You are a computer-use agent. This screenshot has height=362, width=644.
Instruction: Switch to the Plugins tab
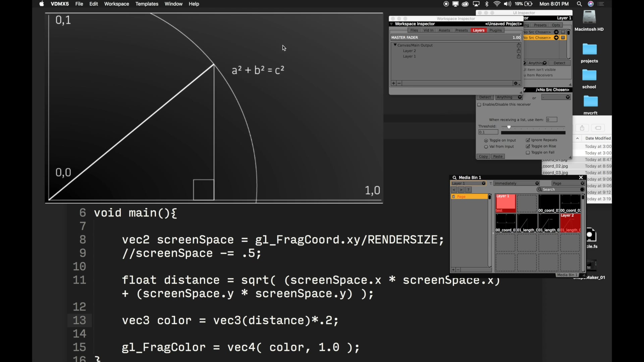coord(495,30)
